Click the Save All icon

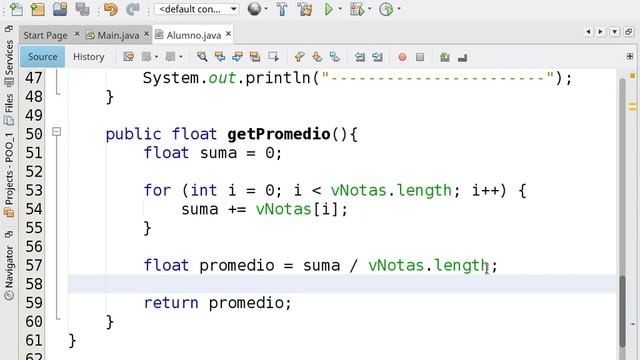(82, 9)
